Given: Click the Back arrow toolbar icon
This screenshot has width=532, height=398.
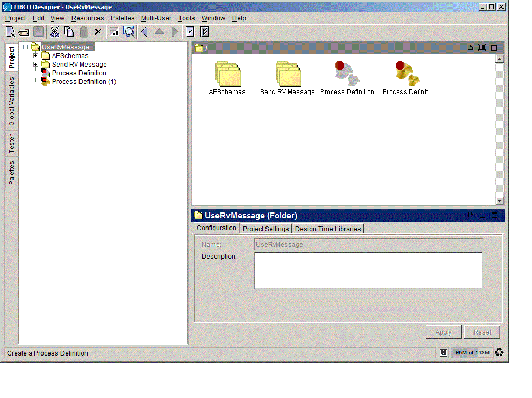Looking at the screenshot, I should (x=145, y=32).
